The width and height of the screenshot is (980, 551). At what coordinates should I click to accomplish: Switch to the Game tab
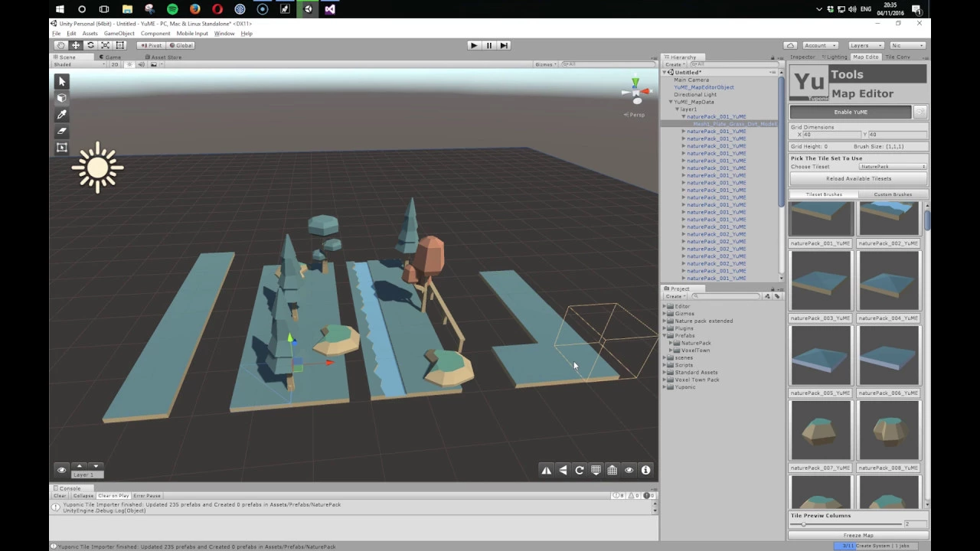[110, 57]
